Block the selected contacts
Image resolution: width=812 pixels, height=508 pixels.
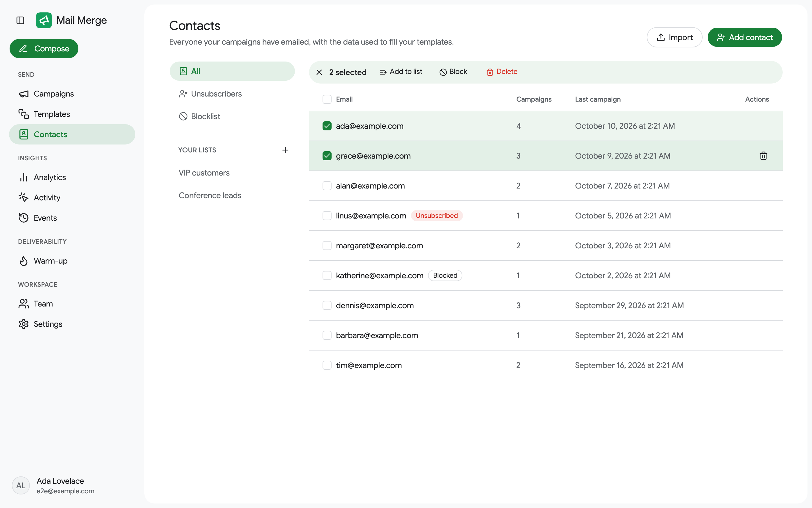453,72
